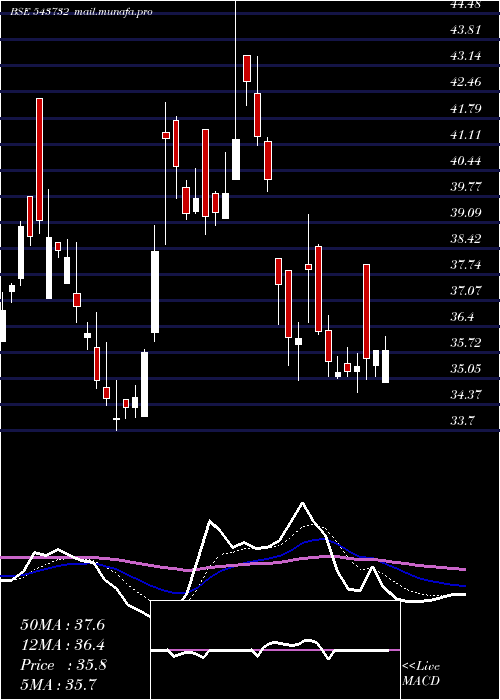Click the MACD peak in the indicator panel

click(x=303, y=504)
